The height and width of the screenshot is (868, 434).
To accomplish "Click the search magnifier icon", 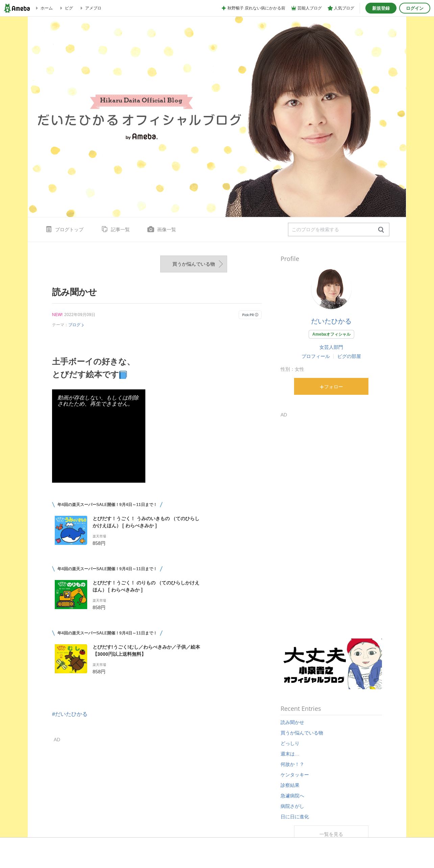I will pyautogui.click(x=381, y=230).
